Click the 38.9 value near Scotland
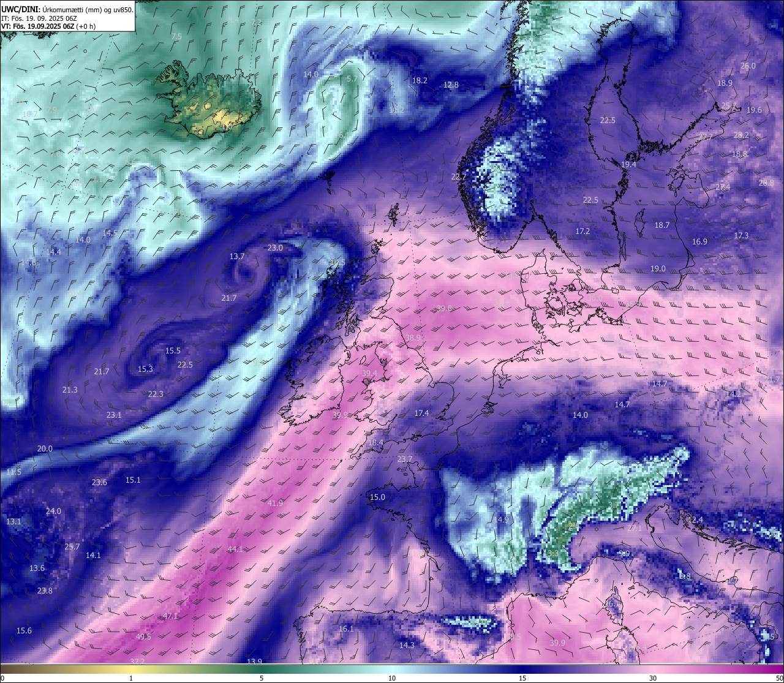The width and height of the screenshot is (784, 683). [x=413, y=338]
